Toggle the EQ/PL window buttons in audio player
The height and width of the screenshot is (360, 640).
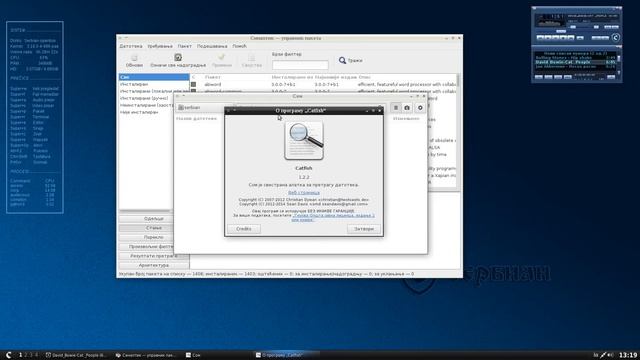[x=611, y=27]
